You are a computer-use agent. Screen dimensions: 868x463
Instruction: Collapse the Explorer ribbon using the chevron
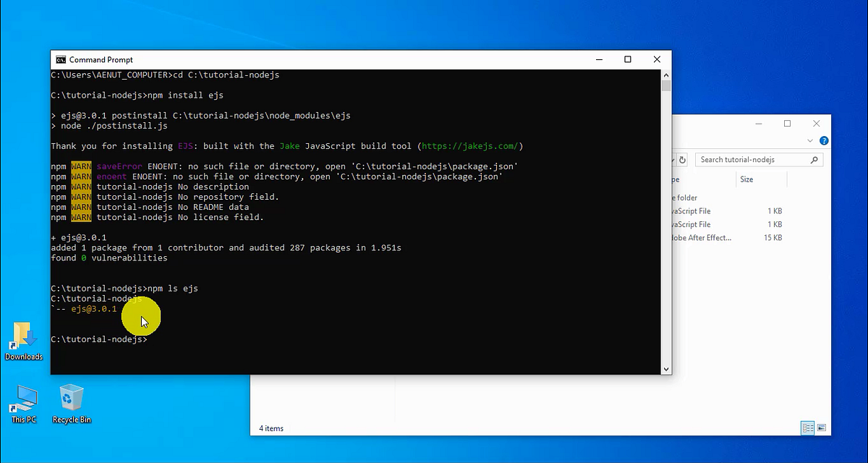click(810, 141)
